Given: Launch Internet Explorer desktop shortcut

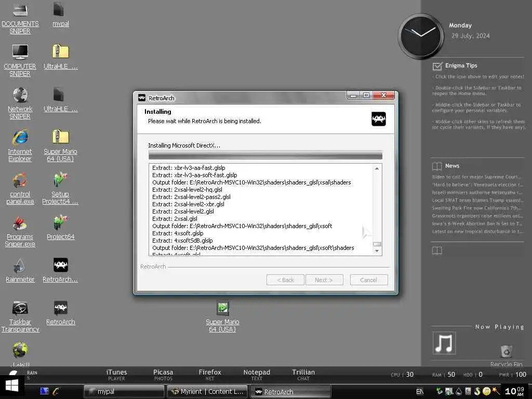Looking at the screenshot, I should coord(20,145).
